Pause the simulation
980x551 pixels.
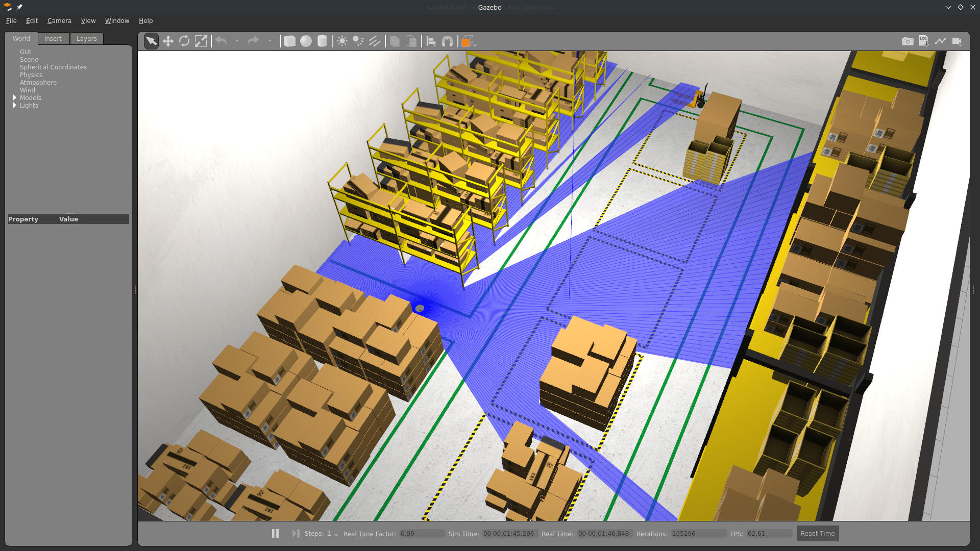point(275,533)
